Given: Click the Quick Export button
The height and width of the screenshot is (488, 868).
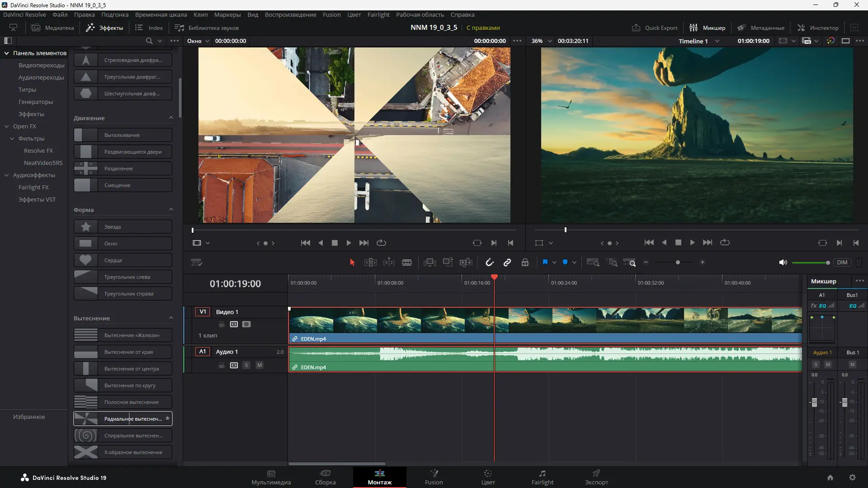Looking at the screenshot, I should [x=655, y=28].
